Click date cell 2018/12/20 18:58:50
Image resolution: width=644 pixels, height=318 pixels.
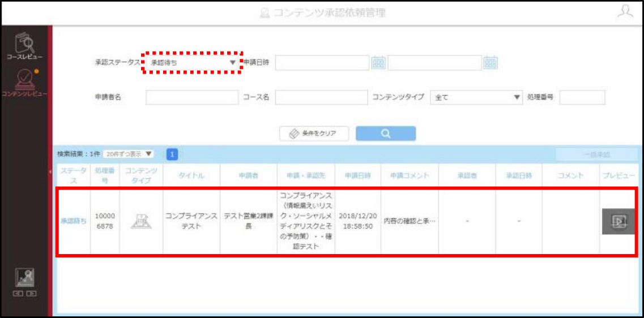coord(358,221)
